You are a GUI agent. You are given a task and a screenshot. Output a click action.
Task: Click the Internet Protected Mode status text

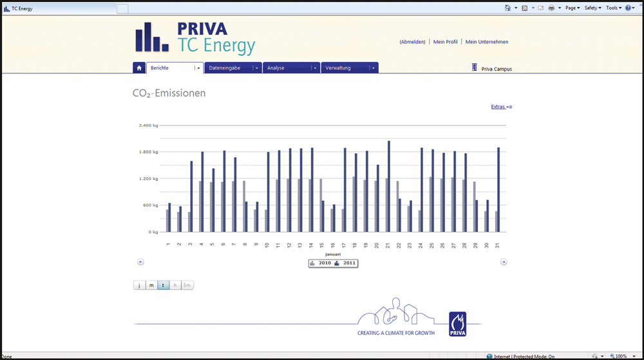524,357
